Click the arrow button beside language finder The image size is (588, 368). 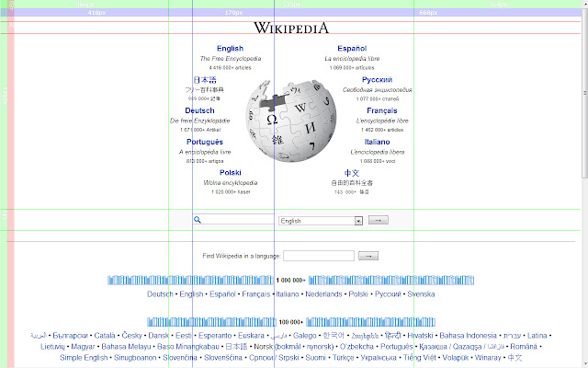(368, 256)
